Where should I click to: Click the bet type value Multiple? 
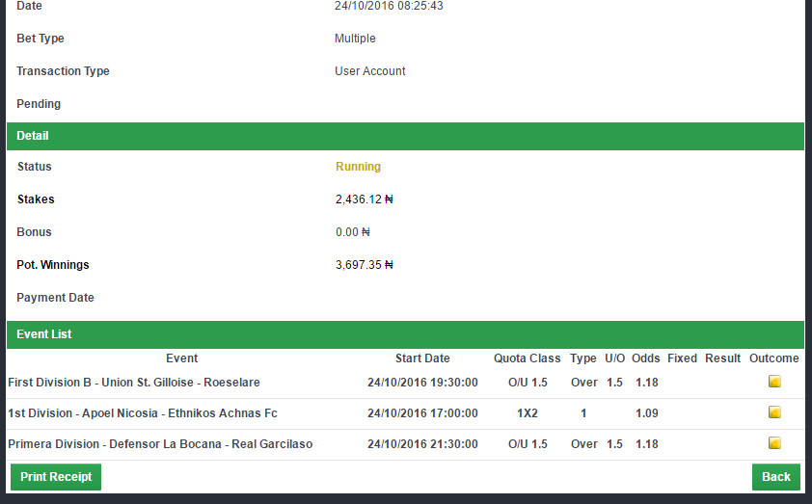355,39
